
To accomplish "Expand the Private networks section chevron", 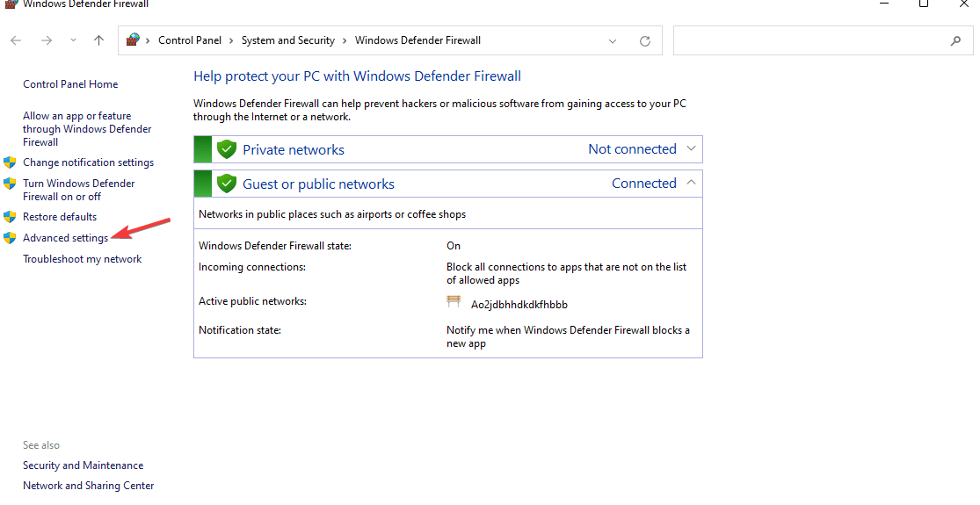I will click(691, 148).
